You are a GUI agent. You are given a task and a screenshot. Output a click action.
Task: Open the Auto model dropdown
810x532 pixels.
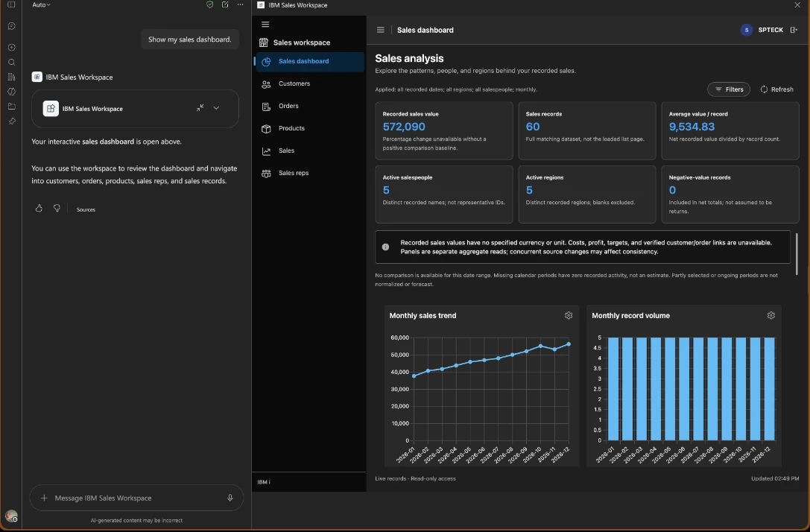pyautogui.click(x=41, y=4)
